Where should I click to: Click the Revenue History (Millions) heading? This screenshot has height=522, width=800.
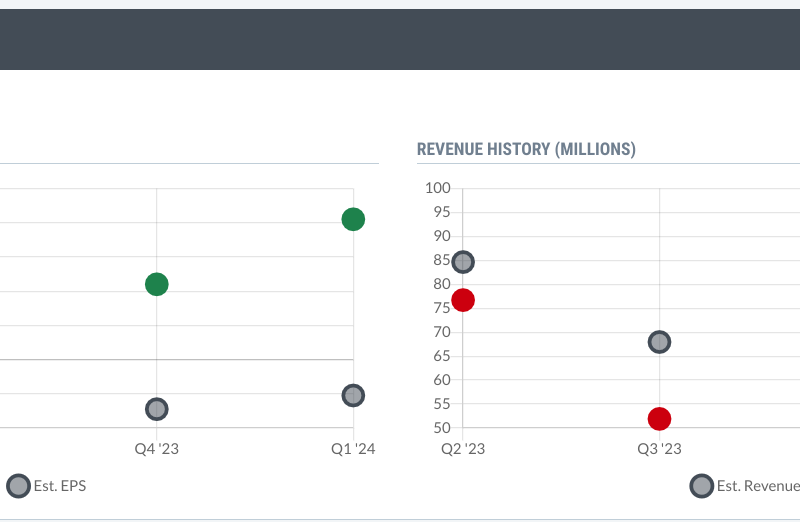tap(526, 149)
